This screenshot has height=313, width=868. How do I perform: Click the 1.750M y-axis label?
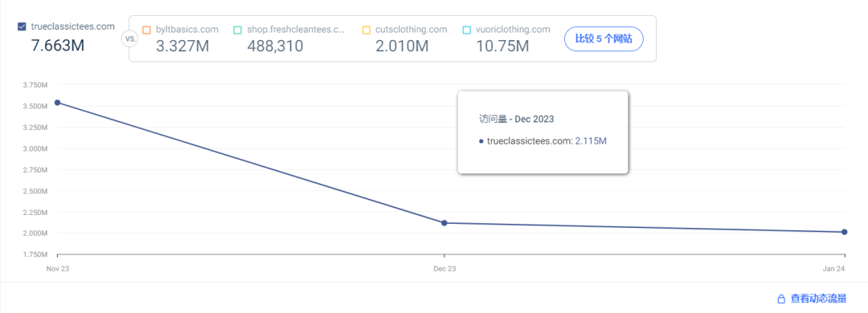pos(34,254)
